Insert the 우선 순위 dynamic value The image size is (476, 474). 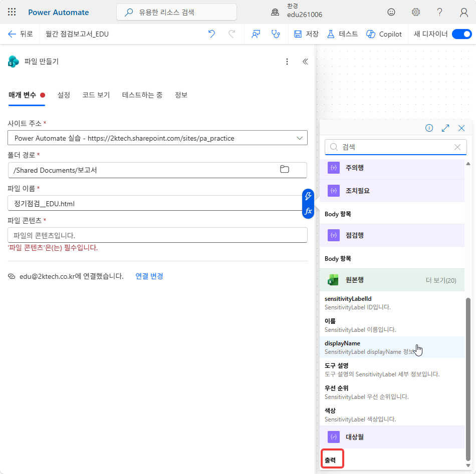click(392, 392)
